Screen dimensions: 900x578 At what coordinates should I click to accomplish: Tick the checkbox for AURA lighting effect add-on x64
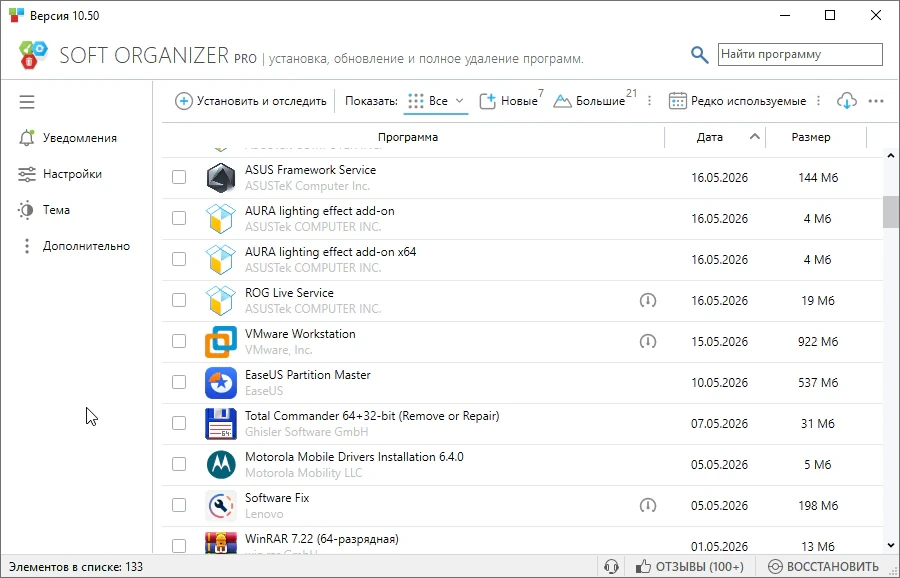(x=179, y=259)
